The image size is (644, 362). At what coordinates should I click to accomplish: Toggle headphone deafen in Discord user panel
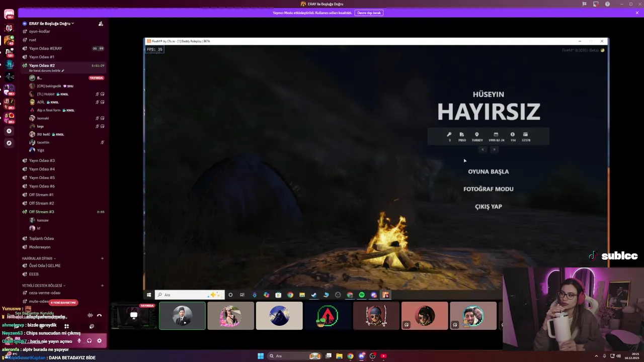(89, 340)
